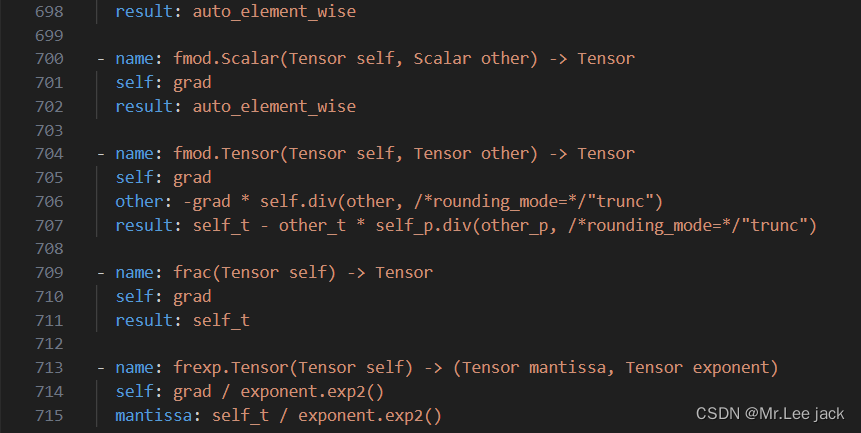Click line number 715 in the gutter
861x433 pixels.
(48, 415)
